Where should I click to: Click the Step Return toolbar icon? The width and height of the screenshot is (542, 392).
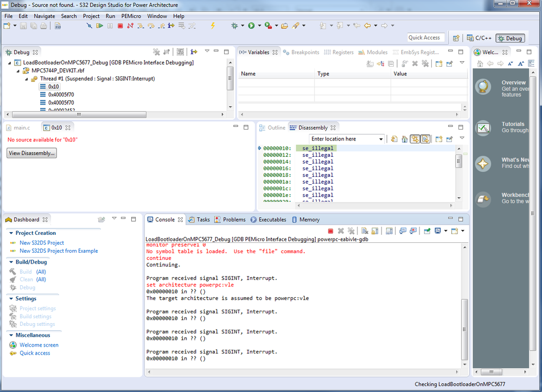(161, 25)
